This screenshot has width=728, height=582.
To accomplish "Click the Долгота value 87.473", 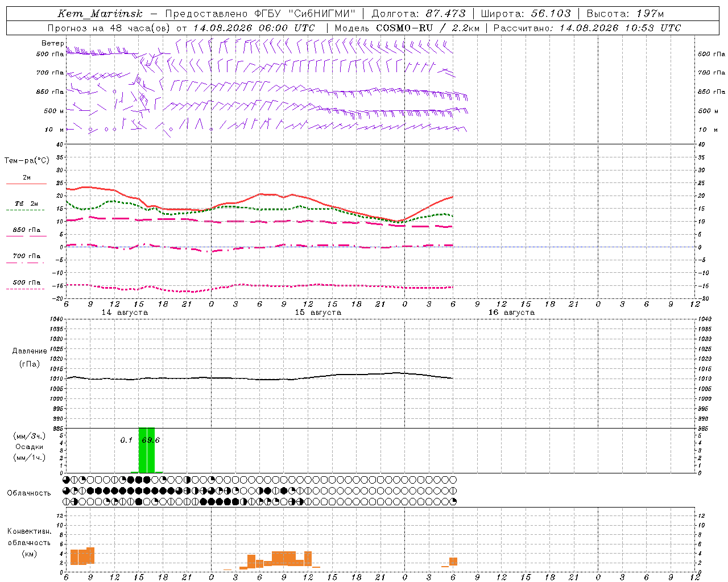I will 445,14.
